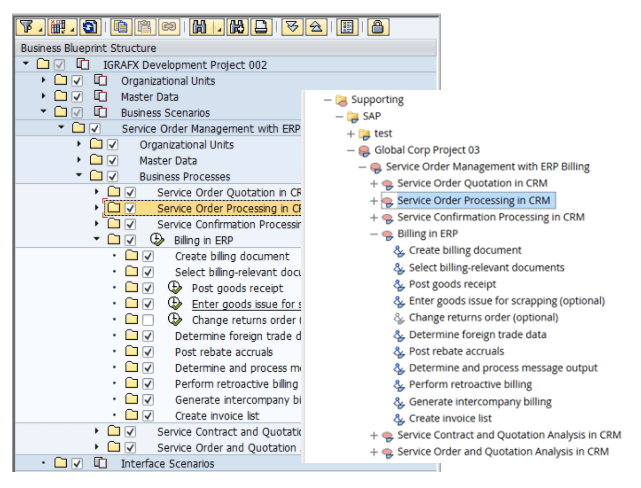The width and height of the screenshot is (641, 488).
Task: Click the Global Corp Project 03 project icon
Action: point(364,151)
